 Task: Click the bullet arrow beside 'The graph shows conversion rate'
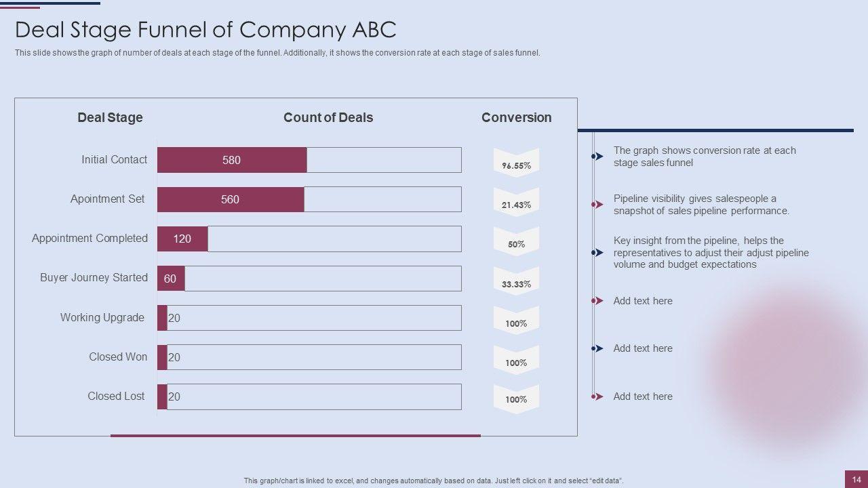597,157
